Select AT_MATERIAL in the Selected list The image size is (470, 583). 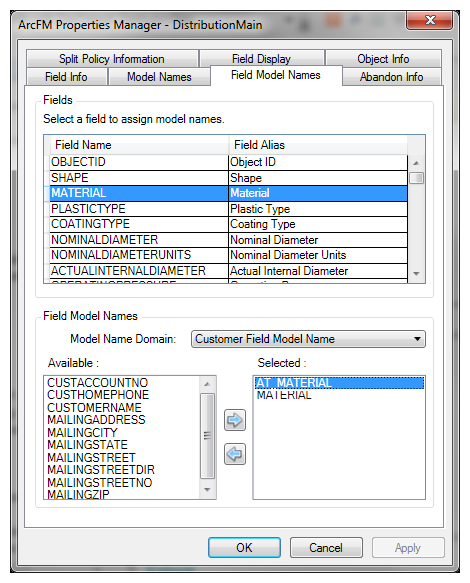(339, 383)
